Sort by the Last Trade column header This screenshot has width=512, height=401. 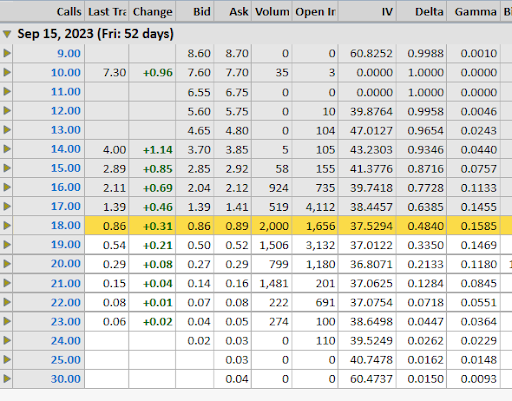(107, 12)
